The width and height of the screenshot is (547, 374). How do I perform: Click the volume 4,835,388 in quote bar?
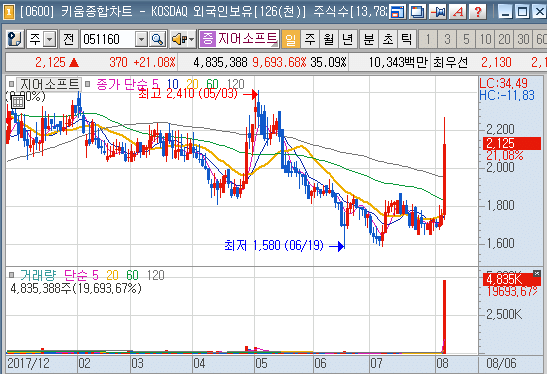click(220, 62)
